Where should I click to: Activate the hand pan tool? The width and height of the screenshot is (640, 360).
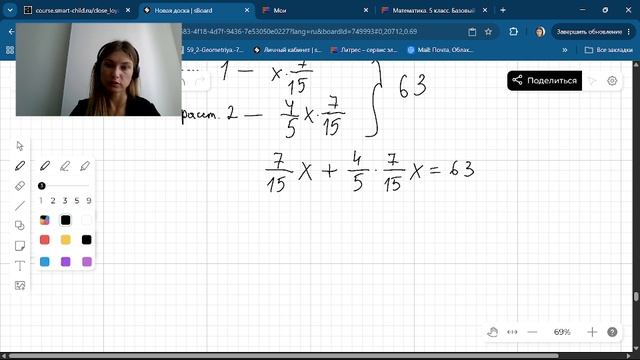coord(493,332)
